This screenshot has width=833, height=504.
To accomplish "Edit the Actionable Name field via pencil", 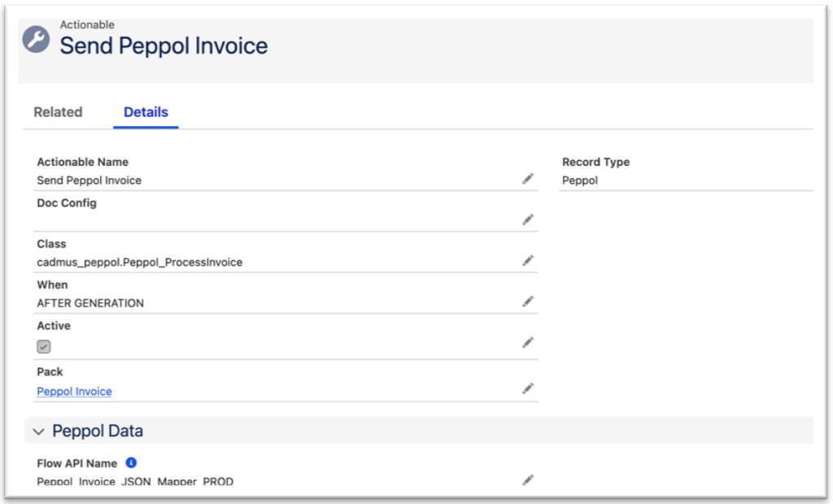I will click(528, 179).
